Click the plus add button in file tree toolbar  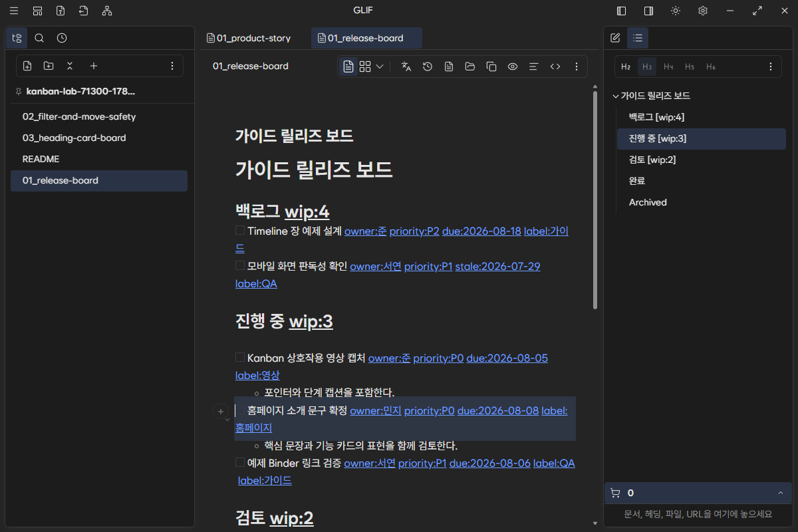click(94, 66)
